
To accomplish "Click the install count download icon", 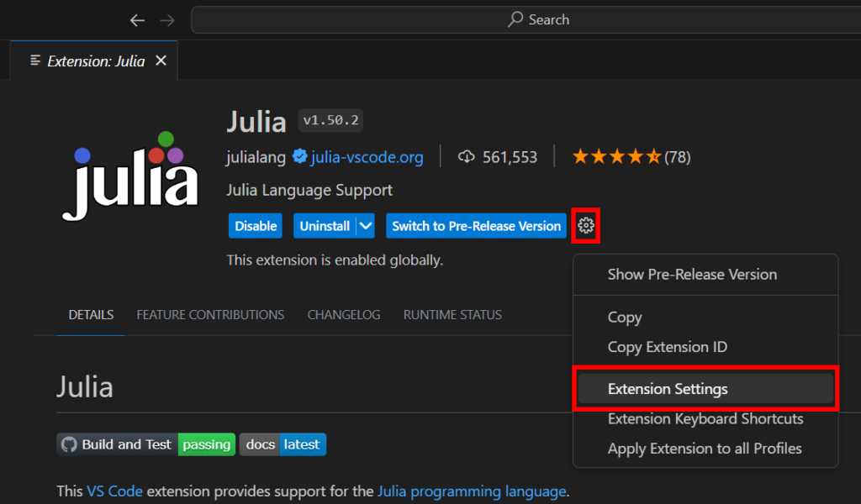I will click(x=466, y=157).
